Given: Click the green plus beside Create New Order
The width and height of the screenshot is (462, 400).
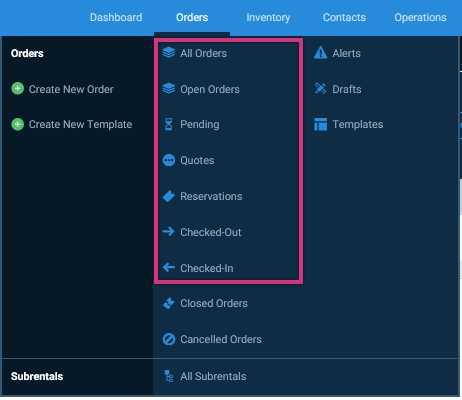Looking at the screenshot, I should pyautogui.click(x=18, y=89).
